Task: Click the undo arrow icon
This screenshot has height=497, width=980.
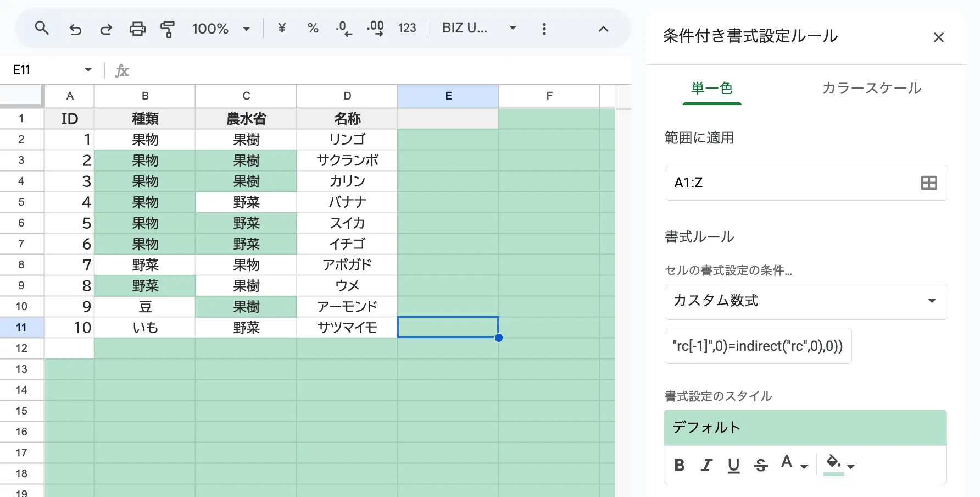Action: [x=75, y=29]
